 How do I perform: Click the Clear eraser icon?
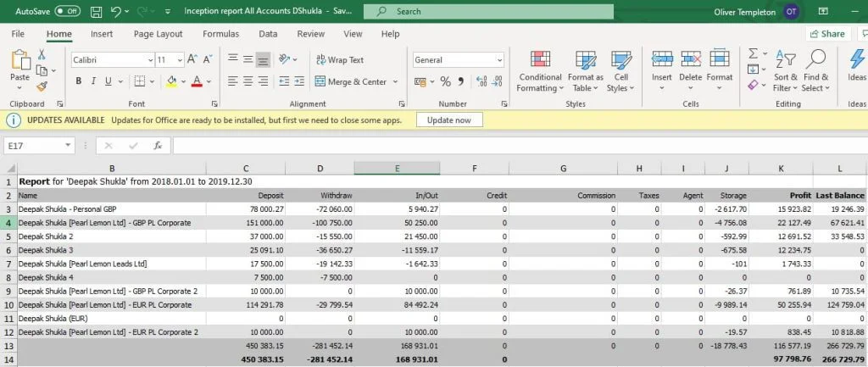tap(753, 85)
